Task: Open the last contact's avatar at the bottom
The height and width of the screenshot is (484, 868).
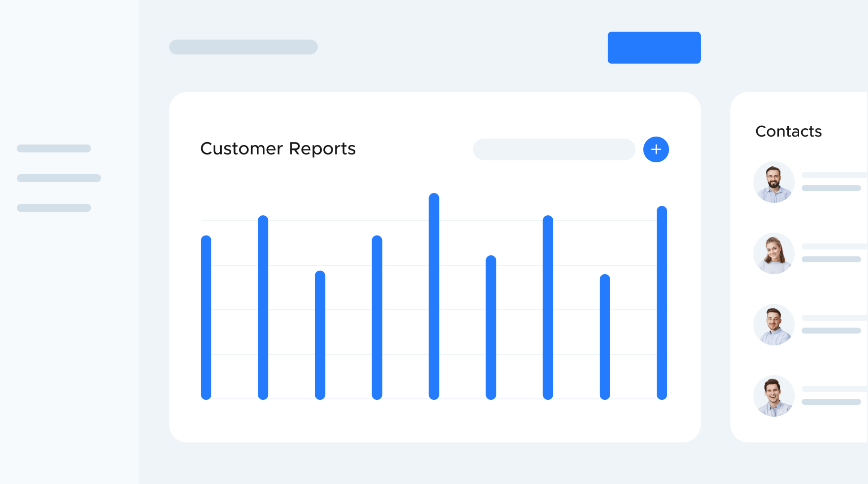Action: pyautogui.click(x=773, y=396)
